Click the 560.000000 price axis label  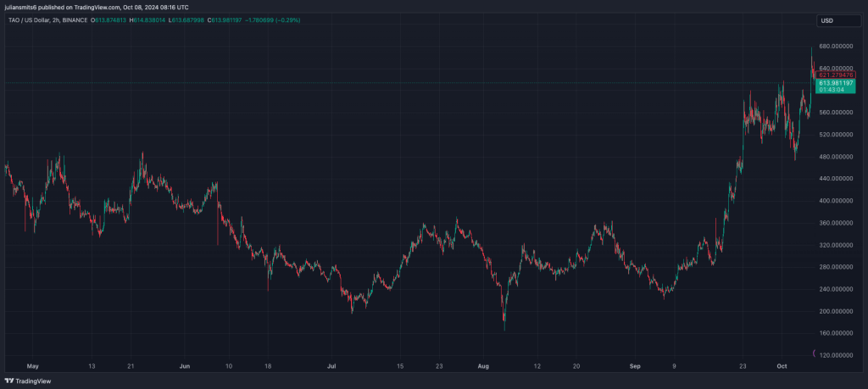coord(837,113)
